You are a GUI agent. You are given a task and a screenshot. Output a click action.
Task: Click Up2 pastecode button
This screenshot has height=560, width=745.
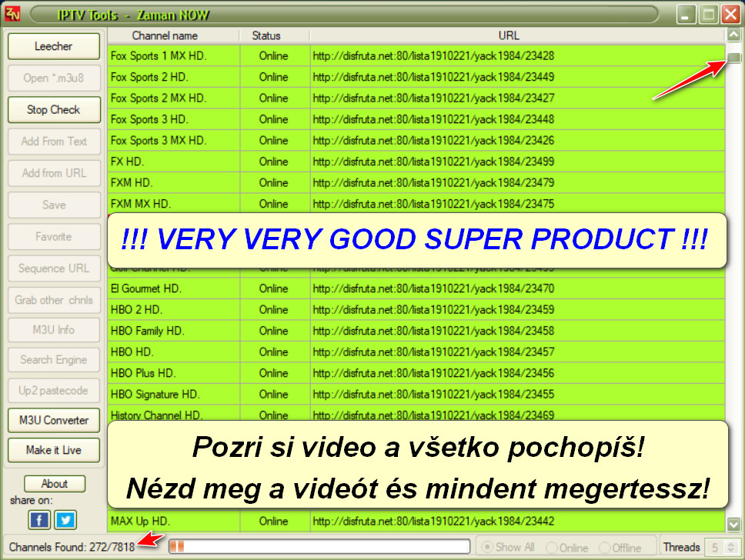[54, 391]
